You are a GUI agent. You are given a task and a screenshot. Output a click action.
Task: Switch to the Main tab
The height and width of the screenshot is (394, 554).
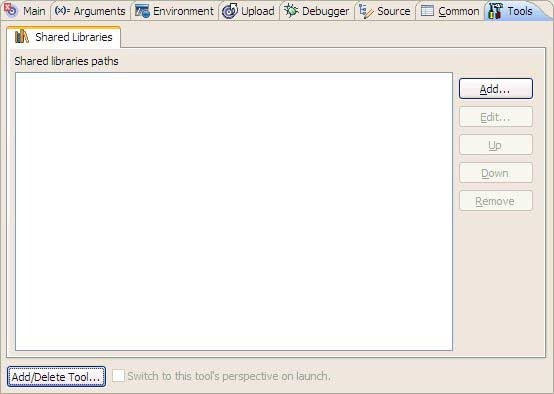click(x=25, y=11)
